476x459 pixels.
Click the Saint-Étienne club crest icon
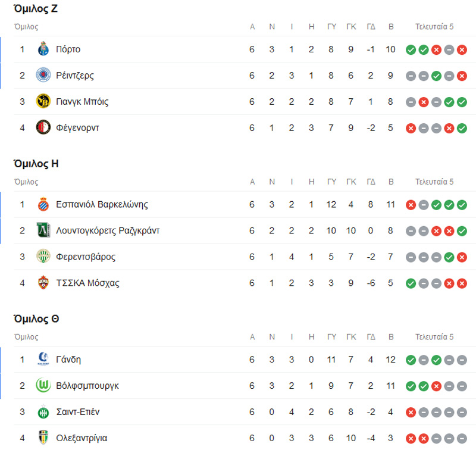pos(43,412)
